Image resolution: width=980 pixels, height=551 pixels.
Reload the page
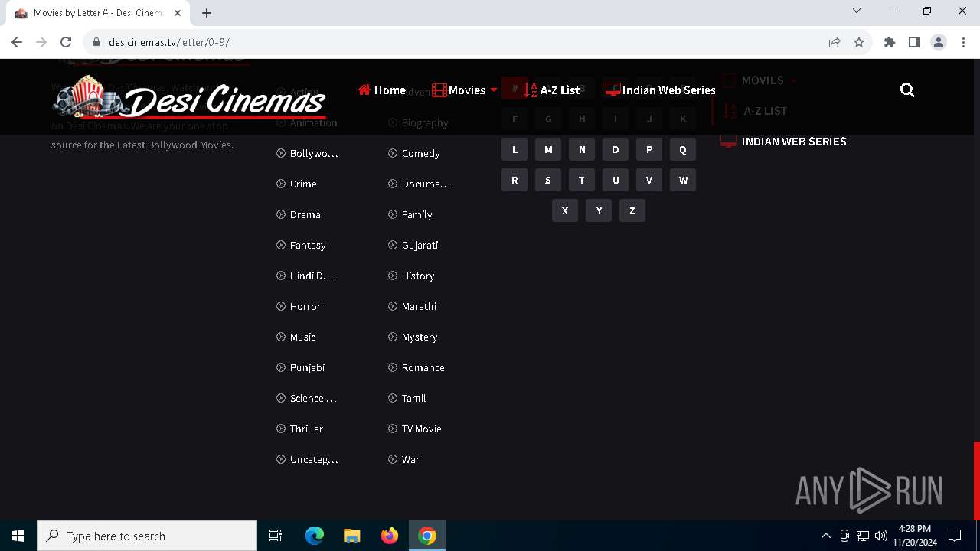(66, 42)
